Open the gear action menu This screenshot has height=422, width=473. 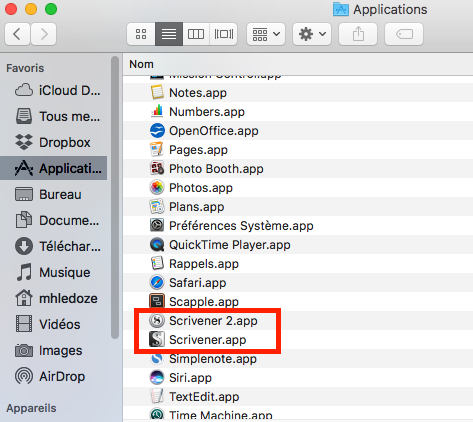[312, 34]
